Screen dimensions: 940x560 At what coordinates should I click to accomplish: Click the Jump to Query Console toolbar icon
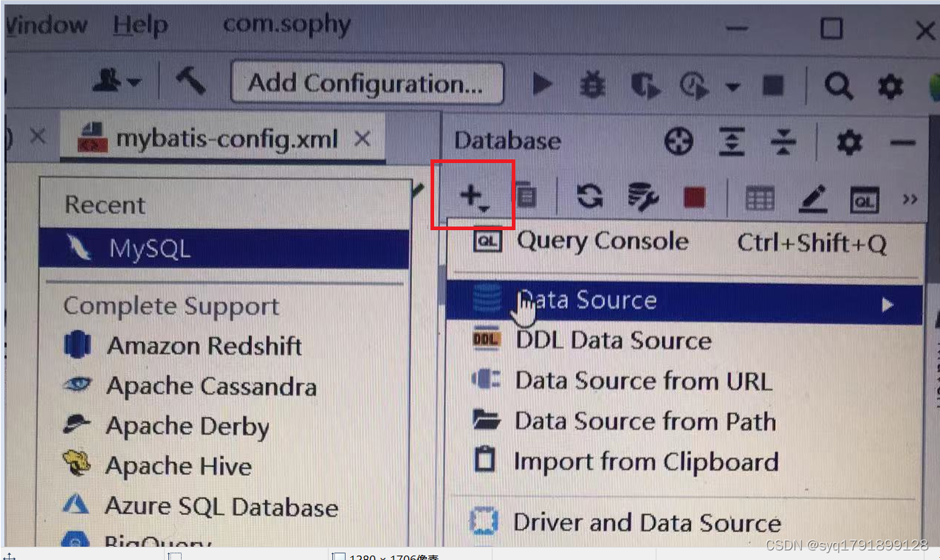pyautogui.click(x=865, y=200)
